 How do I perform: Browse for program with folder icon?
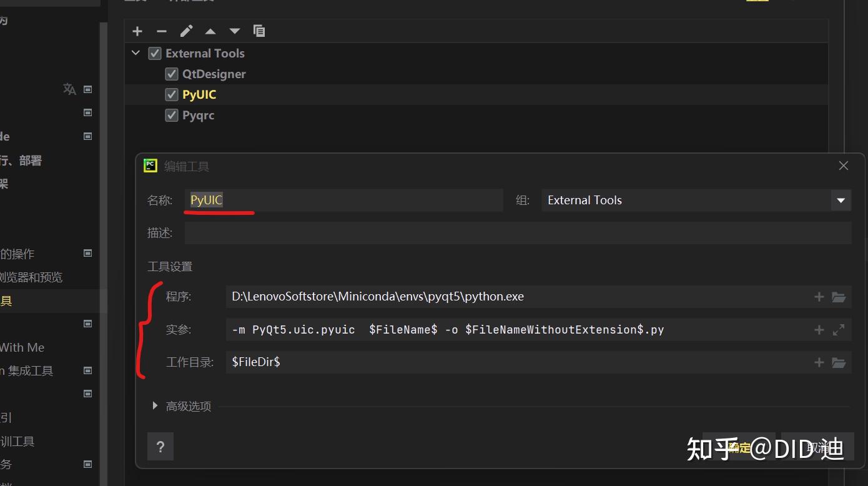839,297
